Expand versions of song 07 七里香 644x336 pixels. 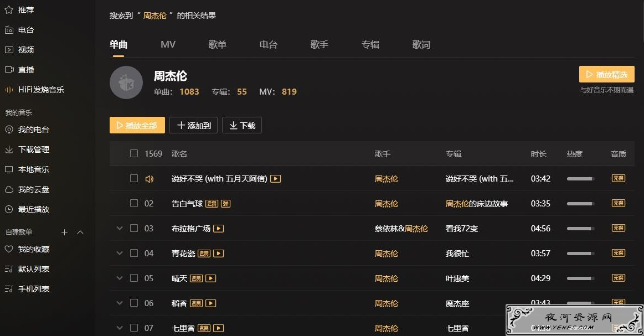[x=120, y=328]
